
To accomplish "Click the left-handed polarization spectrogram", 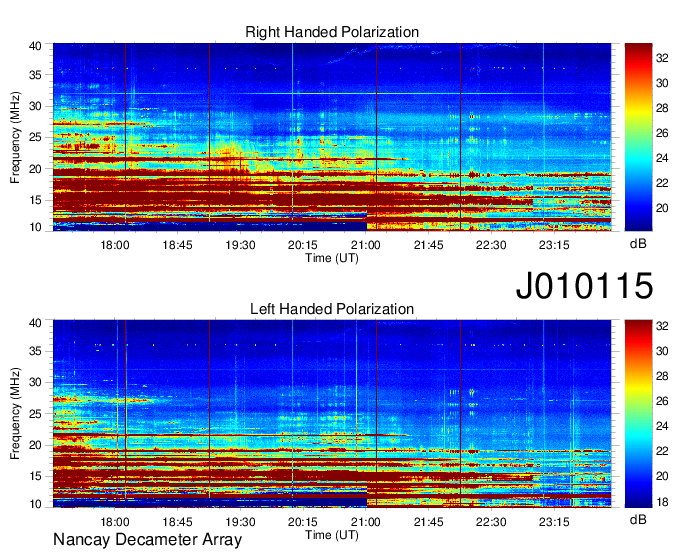I will pos(332,414).
